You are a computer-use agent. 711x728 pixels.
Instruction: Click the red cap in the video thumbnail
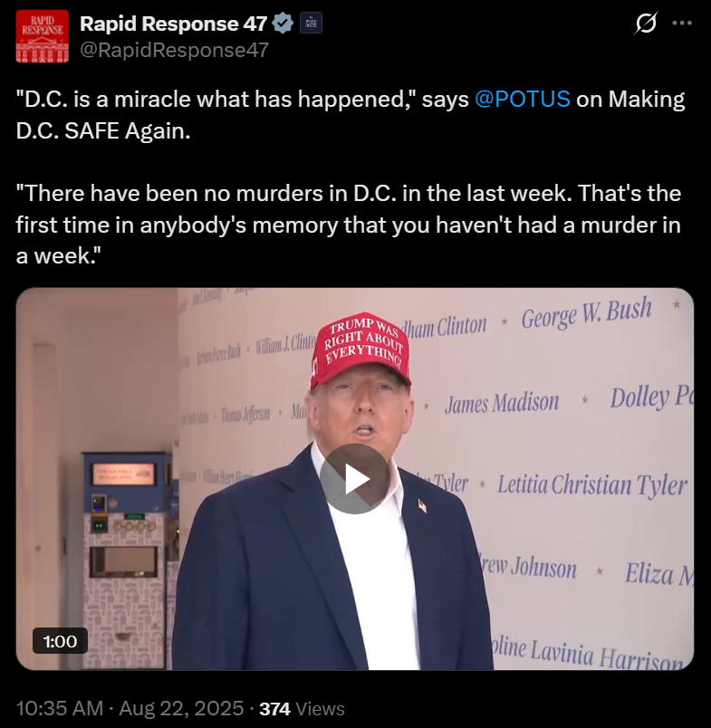coord(360,350)
